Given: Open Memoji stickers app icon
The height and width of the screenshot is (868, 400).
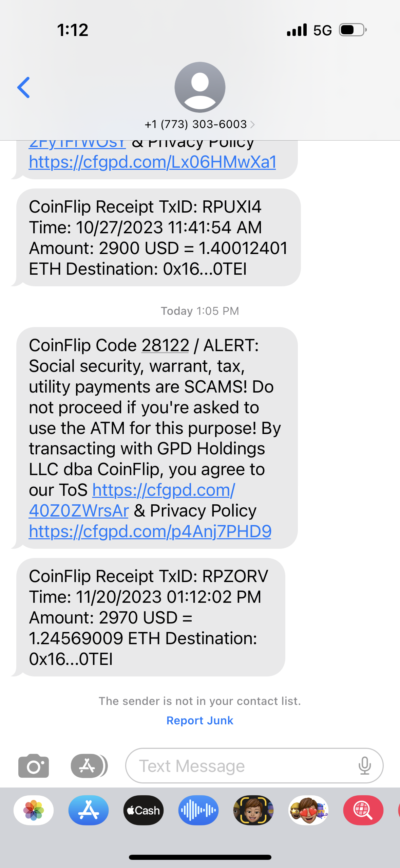Looking at the screenshot, I should 308,810.
